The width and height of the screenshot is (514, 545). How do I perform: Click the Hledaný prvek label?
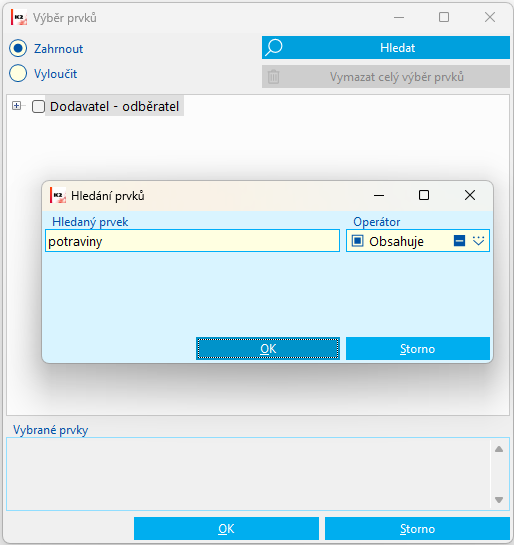[x=90, y=222]
